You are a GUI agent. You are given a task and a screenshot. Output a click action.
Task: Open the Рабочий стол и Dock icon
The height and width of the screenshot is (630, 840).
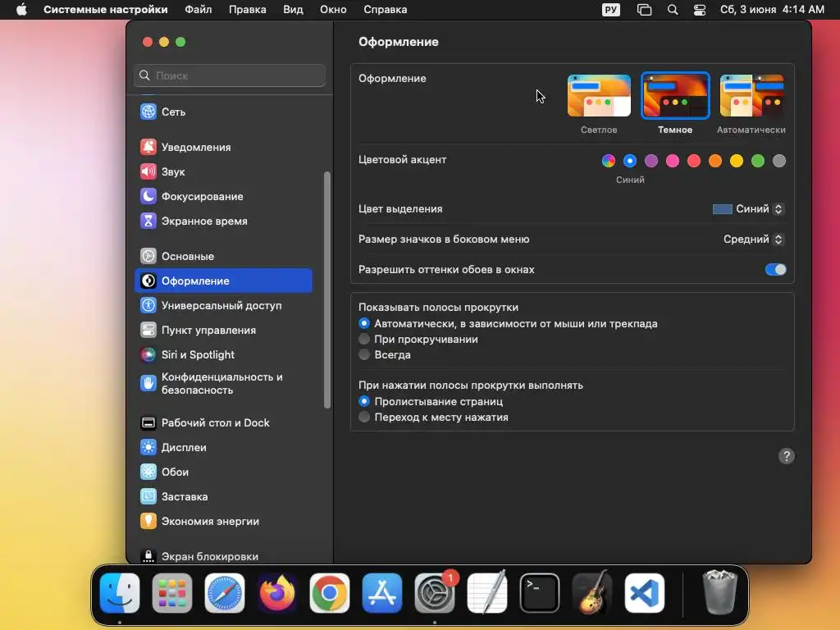pyautogui.click(x=148, y=422)
